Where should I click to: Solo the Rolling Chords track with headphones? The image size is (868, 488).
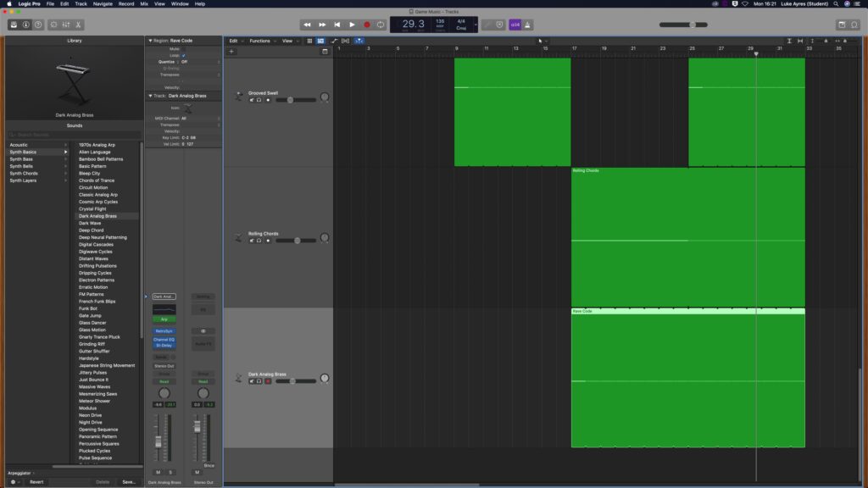(259, 241)
